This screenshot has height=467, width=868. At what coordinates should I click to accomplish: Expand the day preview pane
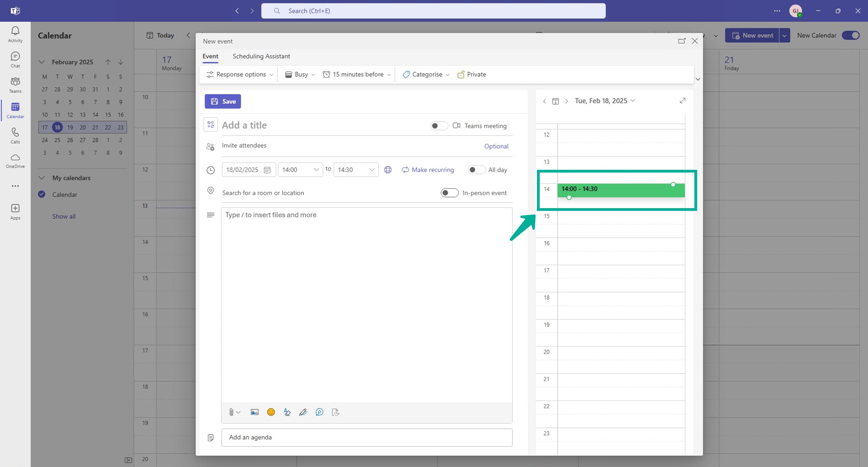click(682, 101)
